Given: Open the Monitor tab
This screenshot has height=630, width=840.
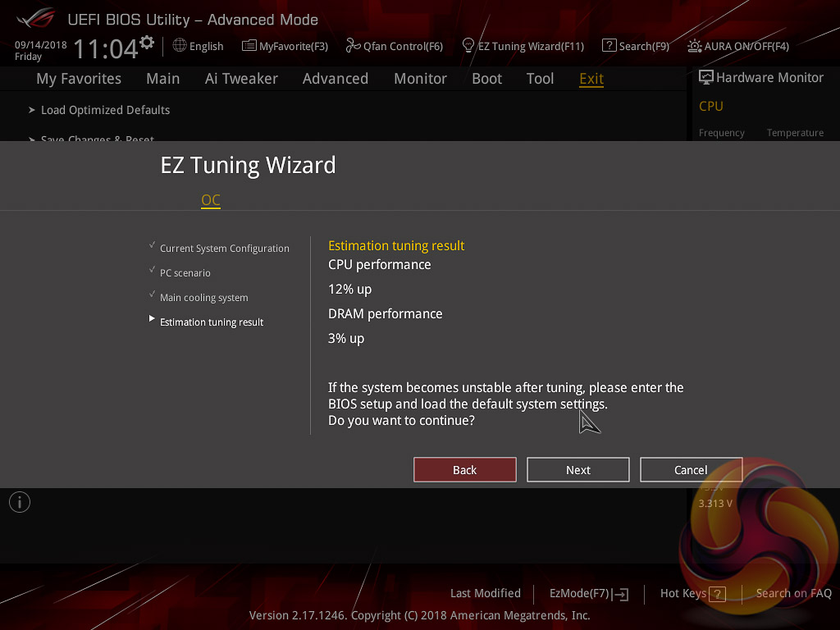Looking at the screenshot, I should (421, 79).
